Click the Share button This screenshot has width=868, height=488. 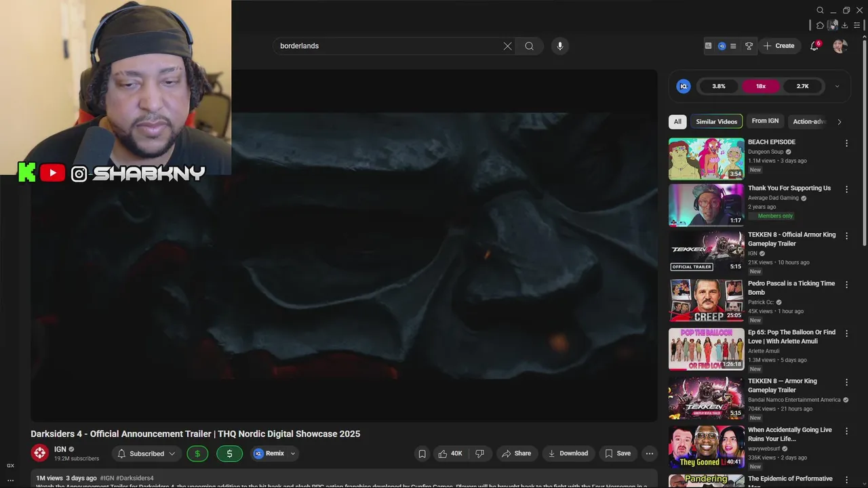pyautogui.click(x=516, y=453)
